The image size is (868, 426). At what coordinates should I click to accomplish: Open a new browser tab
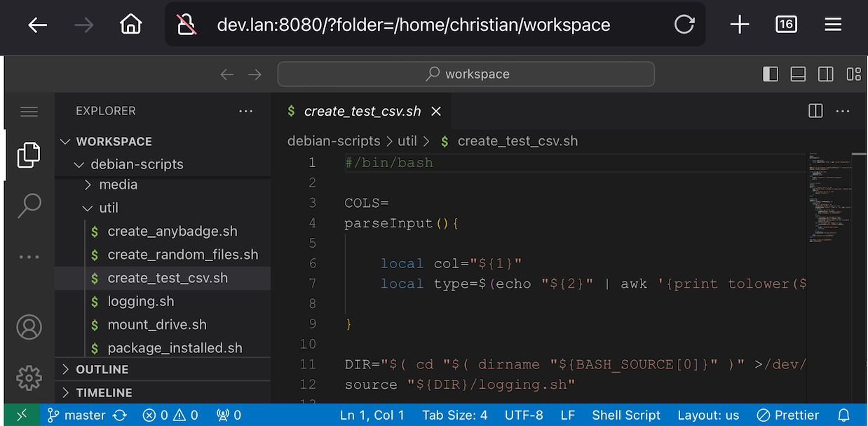pyautogui.click(x=740, y=25)
